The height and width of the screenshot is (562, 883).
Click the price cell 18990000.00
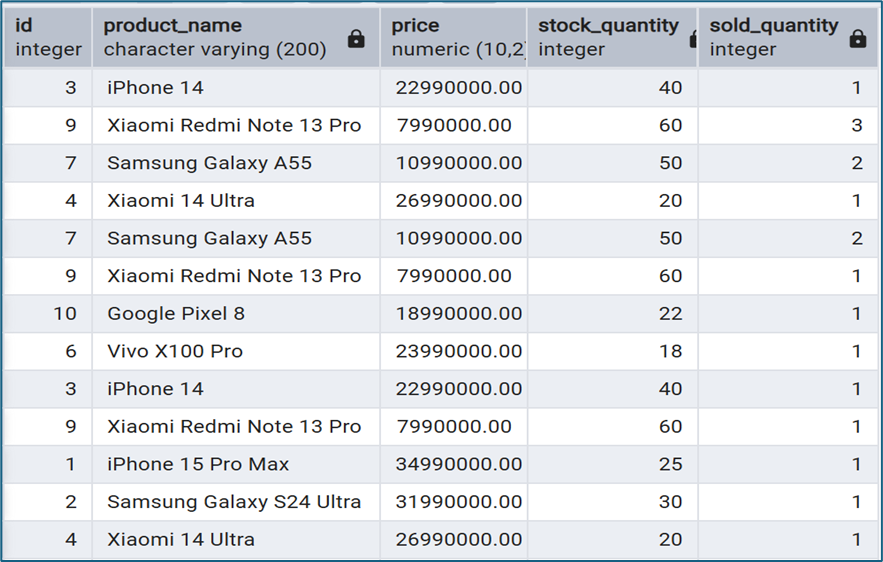point(458,314)
